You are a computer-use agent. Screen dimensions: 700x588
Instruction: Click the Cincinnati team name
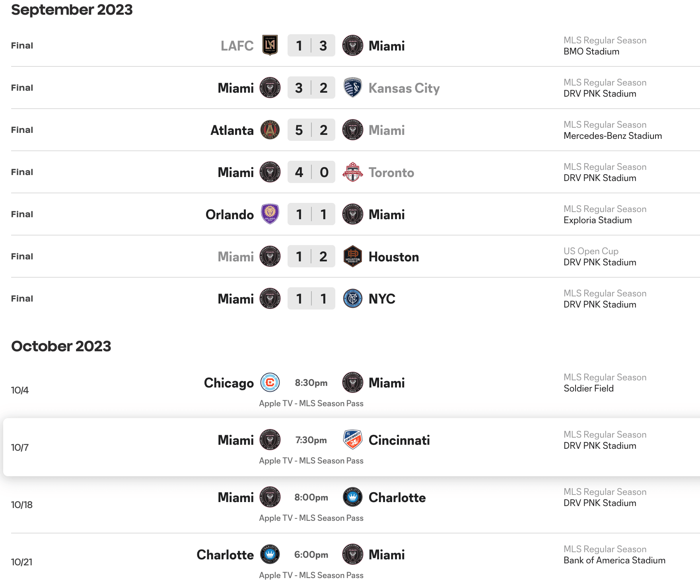[x=399, y=440]
